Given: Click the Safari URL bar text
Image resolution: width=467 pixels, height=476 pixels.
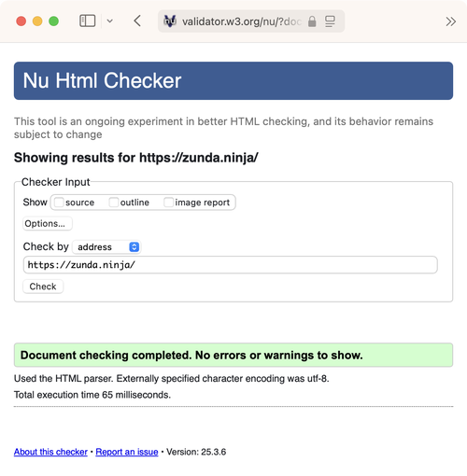Looking at the screenshot, I should coord(241,21).
